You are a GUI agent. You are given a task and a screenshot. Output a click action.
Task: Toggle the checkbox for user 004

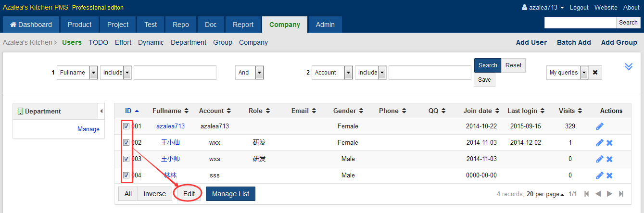[126, 175]
